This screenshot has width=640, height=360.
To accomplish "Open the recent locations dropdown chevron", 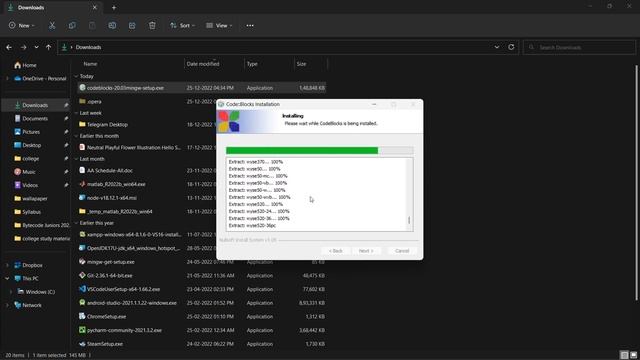I will pos(36,47).
